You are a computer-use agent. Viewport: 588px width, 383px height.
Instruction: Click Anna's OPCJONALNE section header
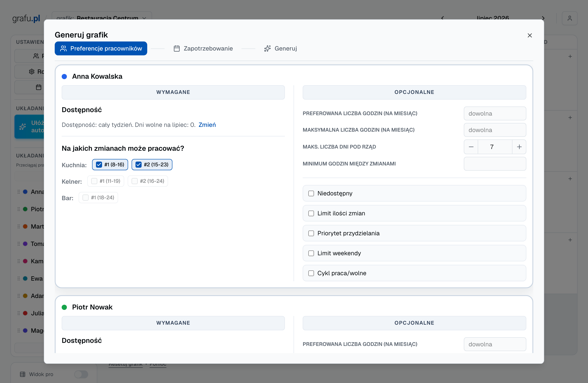pos(414,92)
